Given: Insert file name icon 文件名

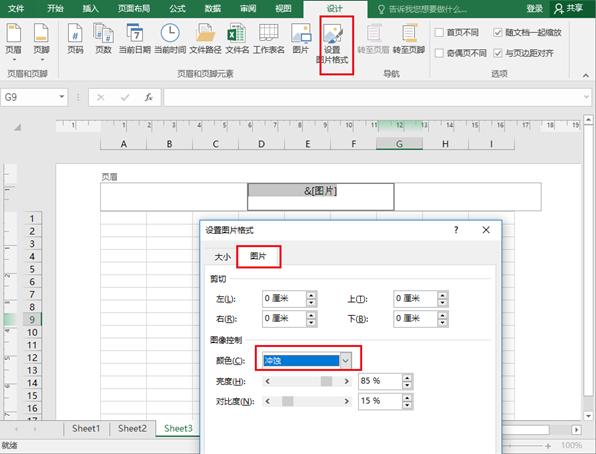Looking at the screenshot, I should click(x=237, y=38).
